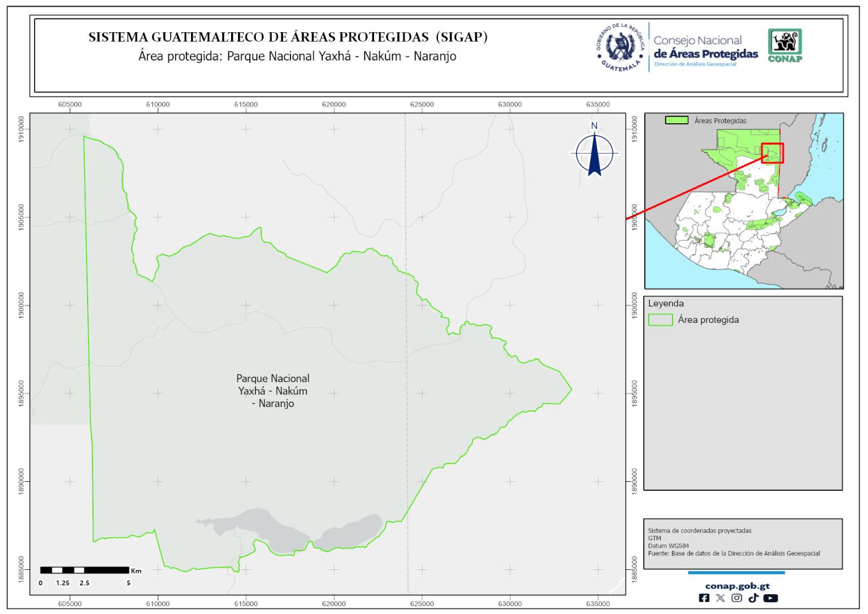Select the Guatemala government coat of arms
This screenshot has width=868, height=614.
tap(620, 47)
